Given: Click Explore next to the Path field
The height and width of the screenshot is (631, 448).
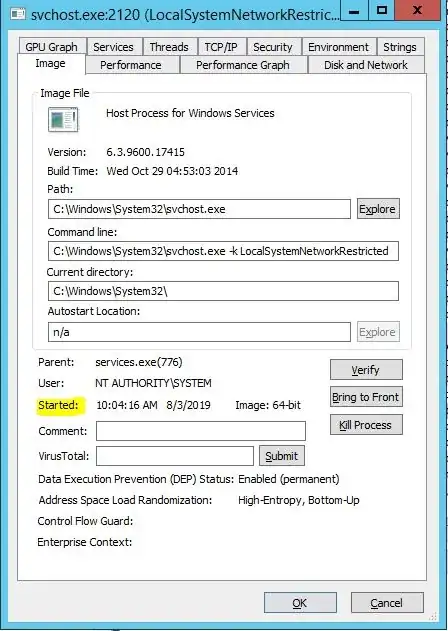Looking at the screenshot, I should coord(378,209).
